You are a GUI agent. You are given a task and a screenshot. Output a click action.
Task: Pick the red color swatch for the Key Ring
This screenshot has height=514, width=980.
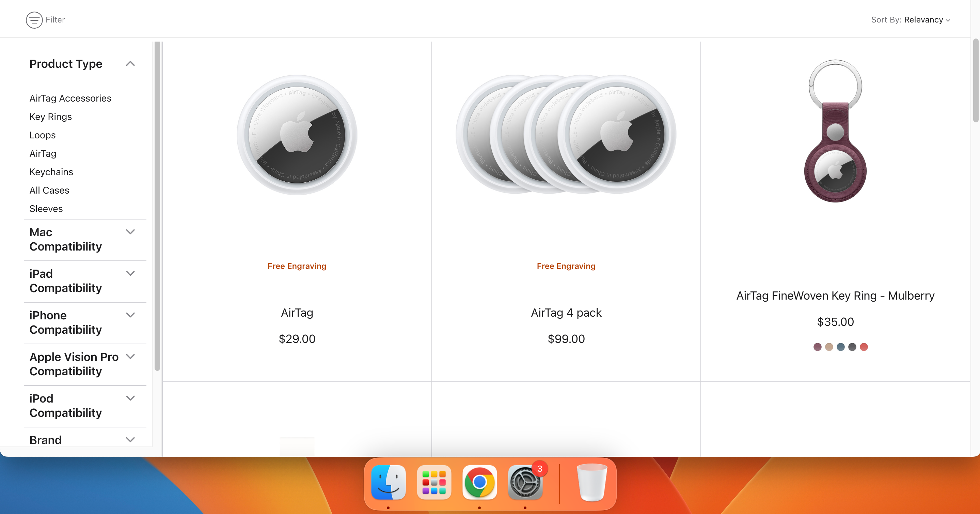pyautogui.click(x=864, y=347)
